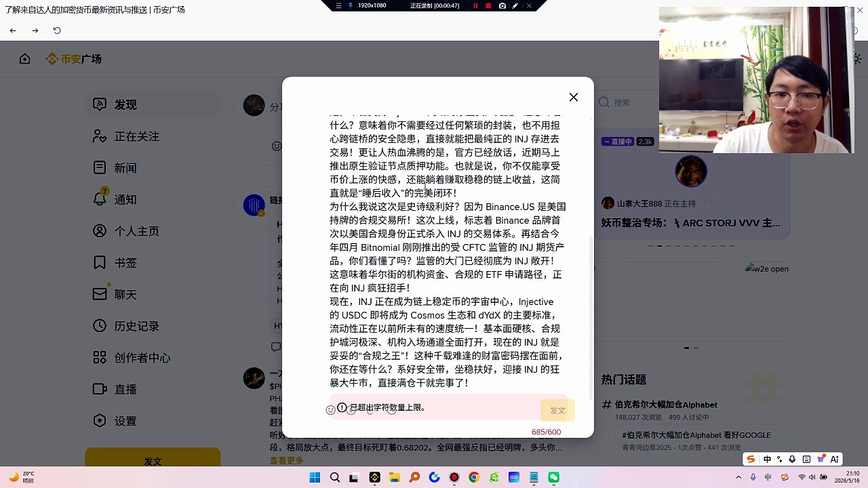Open the 妖币整治专场 live stream title
Screen dimensions: 868x488
(x=690, y=223)
